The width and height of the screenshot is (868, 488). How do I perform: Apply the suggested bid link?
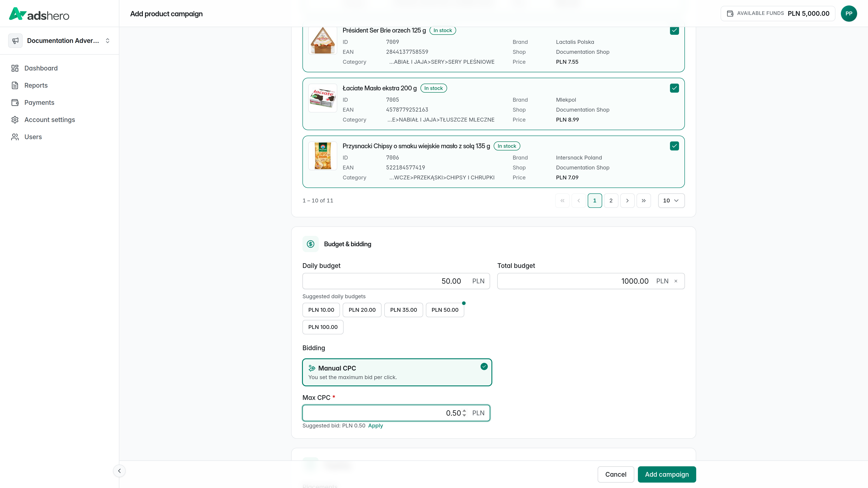pos(375,426)
